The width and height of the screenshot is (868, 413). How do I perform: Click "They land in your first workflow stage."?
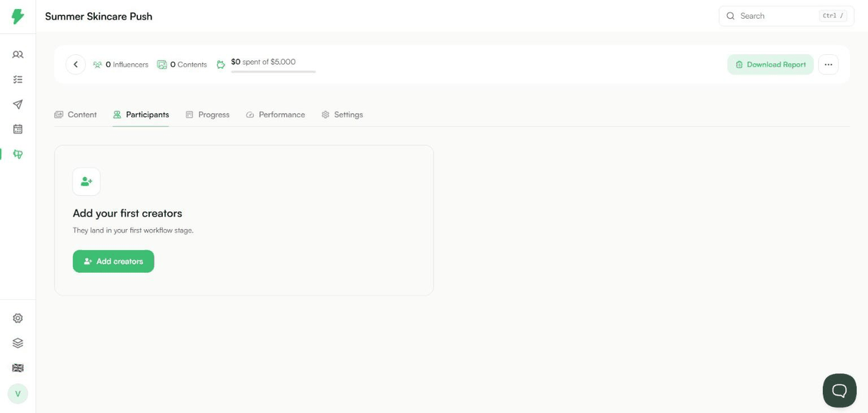pos(133,231)
